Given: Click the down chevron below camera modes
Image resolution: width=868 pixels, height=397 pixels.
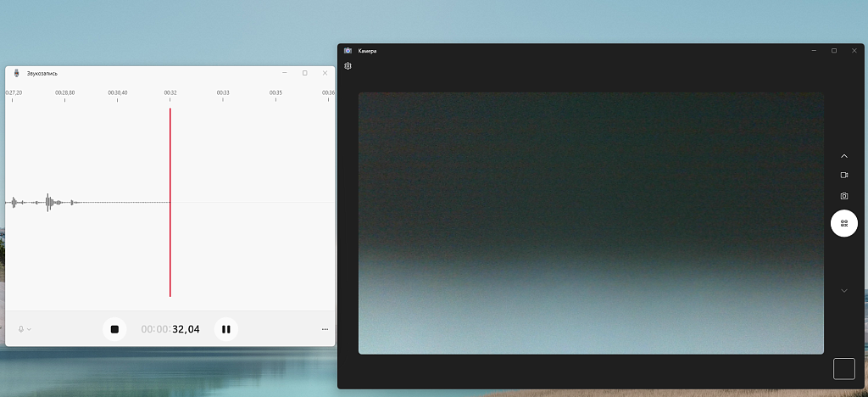Looking at the screenshot, I should point(844,291).
